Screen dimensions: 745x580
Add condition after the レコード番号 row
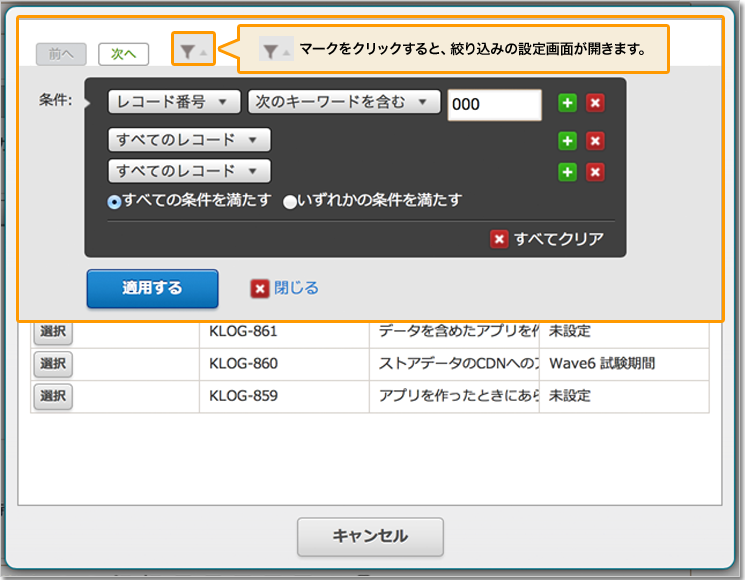pos(567,103)
